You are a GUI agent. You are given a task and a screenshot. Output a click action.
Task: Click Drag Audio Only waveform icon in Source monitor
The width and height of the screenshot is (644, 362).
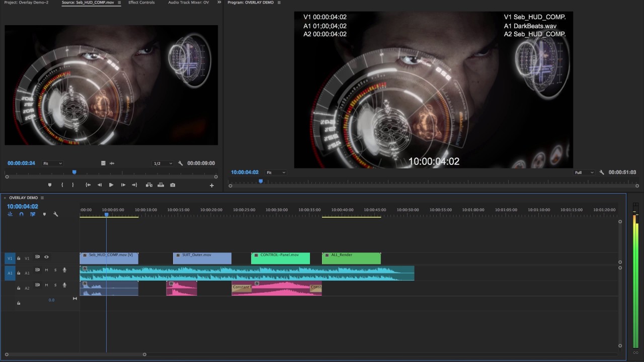(112, 163)
